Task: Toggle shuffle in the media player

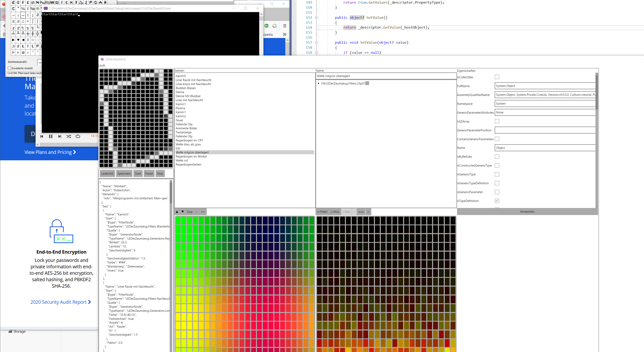Action: [68, 136]
